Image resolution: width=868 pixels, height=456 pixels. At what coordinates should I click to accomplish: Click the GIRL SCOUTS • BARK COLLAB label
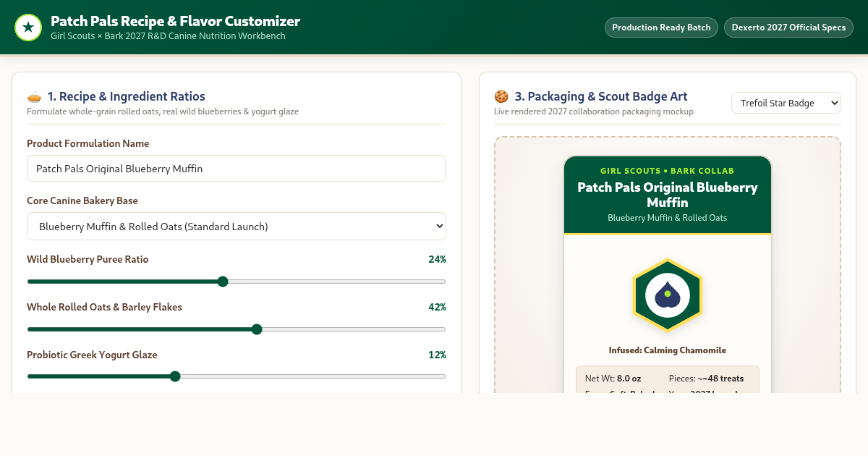coord(668,171)
